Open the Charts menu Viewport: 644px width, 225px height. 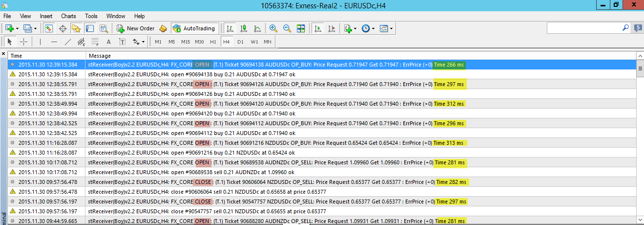(x=68, y=16)
